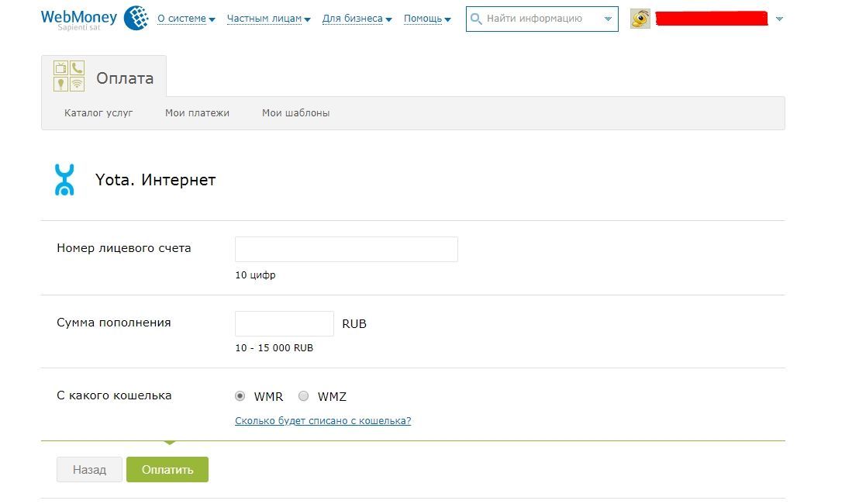Focus the Номер лицевого счета field
The width and height of the screenshot is (859, 504).
[347, 249]
